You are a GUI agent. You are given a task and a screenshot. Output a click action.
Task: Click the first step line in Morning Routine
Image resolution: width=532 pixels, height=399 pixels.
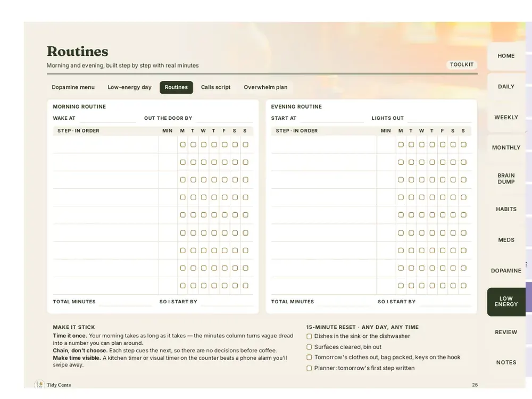point(106,145)
